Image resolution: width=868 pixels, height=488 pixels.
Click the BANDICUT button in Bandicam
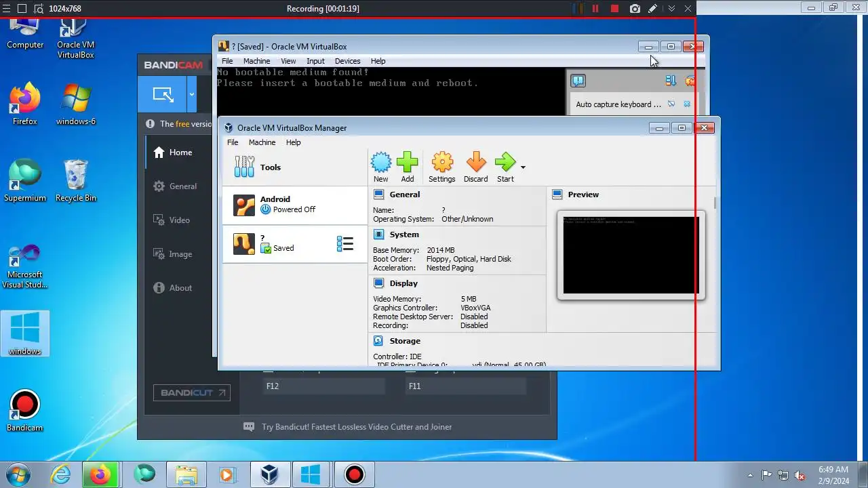[191, 392]
